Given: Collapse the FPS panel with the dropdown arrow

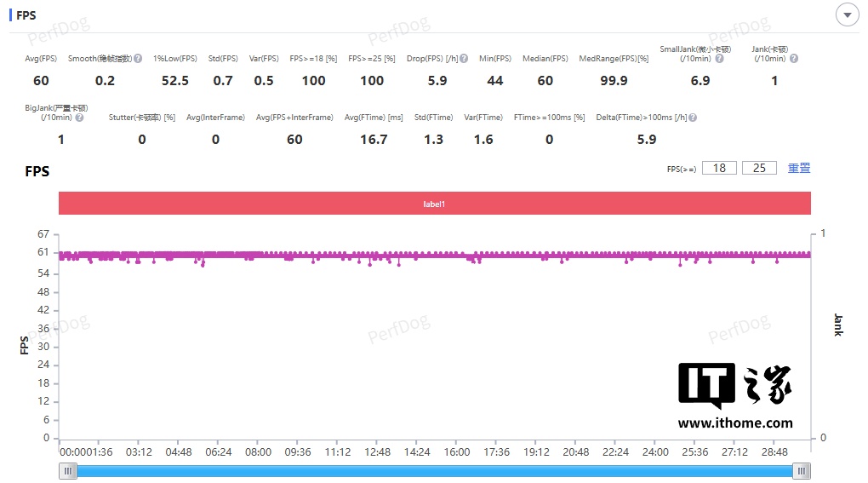Looking at the screenshot, I should pyautogui.click(x=847, y=15).
